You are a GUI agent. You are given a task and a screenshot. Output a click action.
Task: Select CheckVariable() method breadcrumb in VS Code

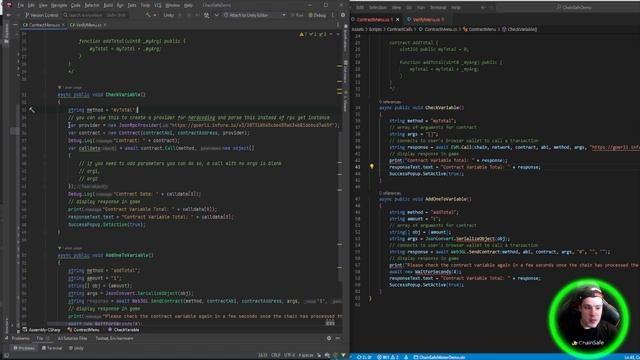pos(519,29)
